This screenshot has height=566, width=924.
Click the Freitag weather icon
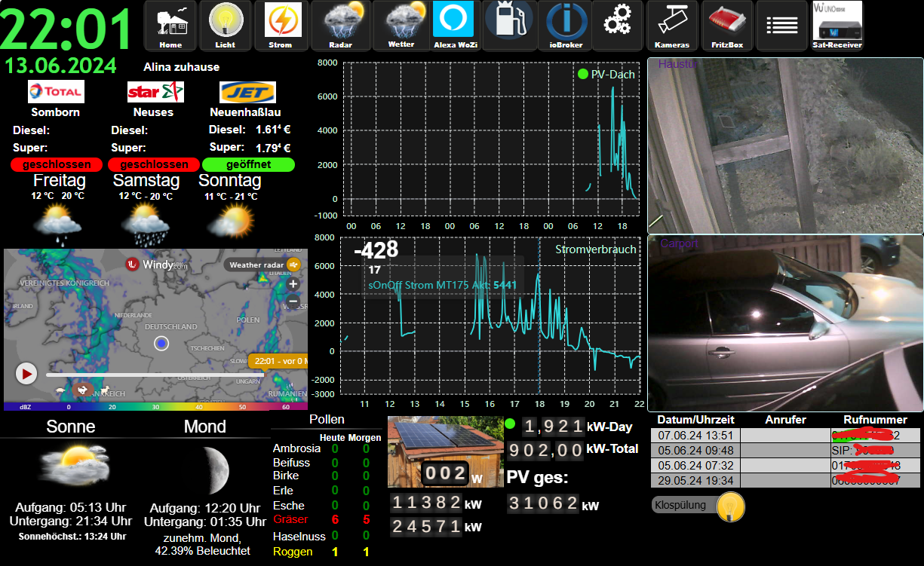(57, 224)
